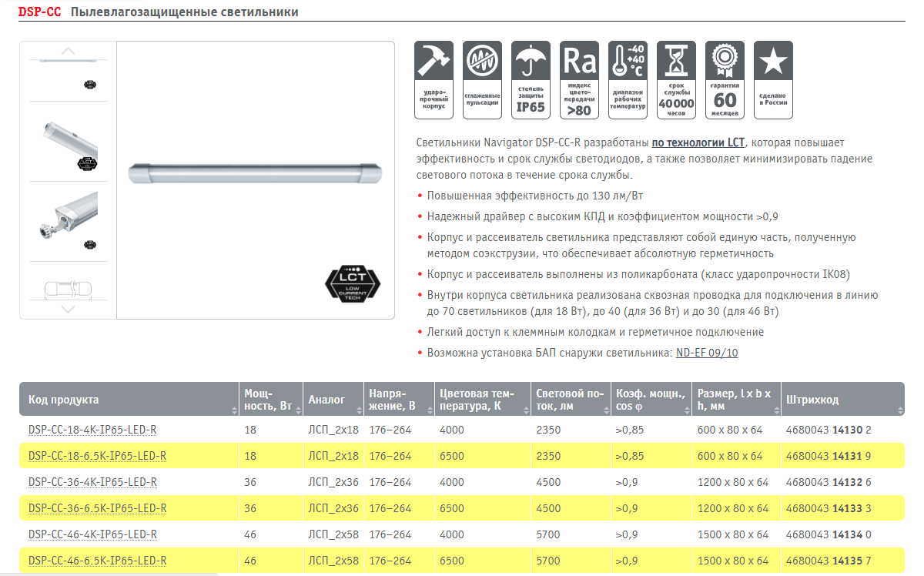Sort table by Размер l x b x h column
Image resolution: width=924 pixels, height=576 pixels.
pos(736,400)
